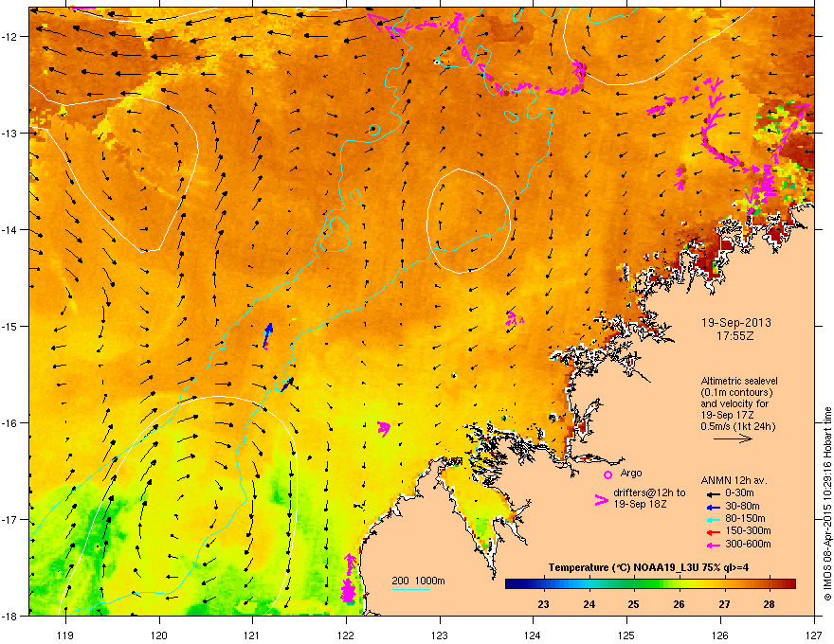Click the colorbar tick label 28
Image resolution: width=834 pixels, height=644 pixels.
click(769, 604)
